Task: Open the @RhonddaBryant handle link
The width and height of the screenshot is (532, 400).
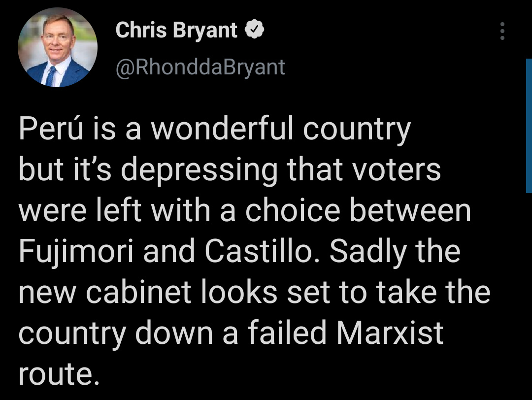Action: 200,67
